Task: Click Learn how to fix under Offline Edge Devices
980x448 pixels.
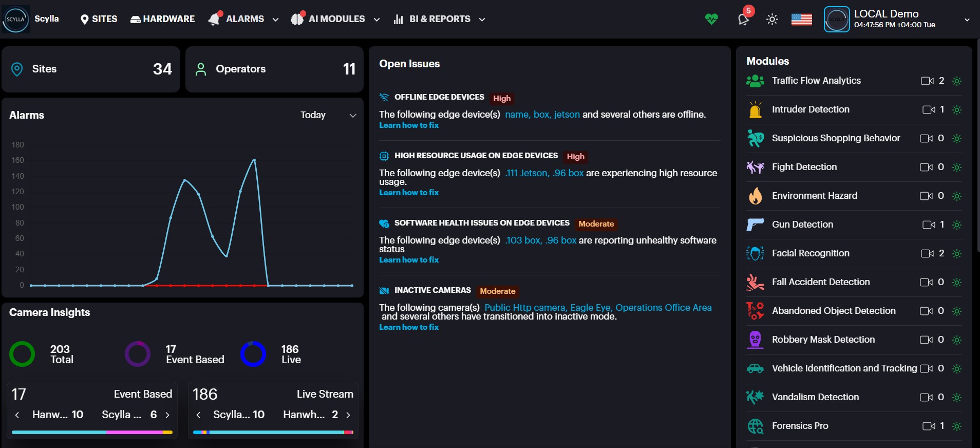Action: (x=409, y=125)
